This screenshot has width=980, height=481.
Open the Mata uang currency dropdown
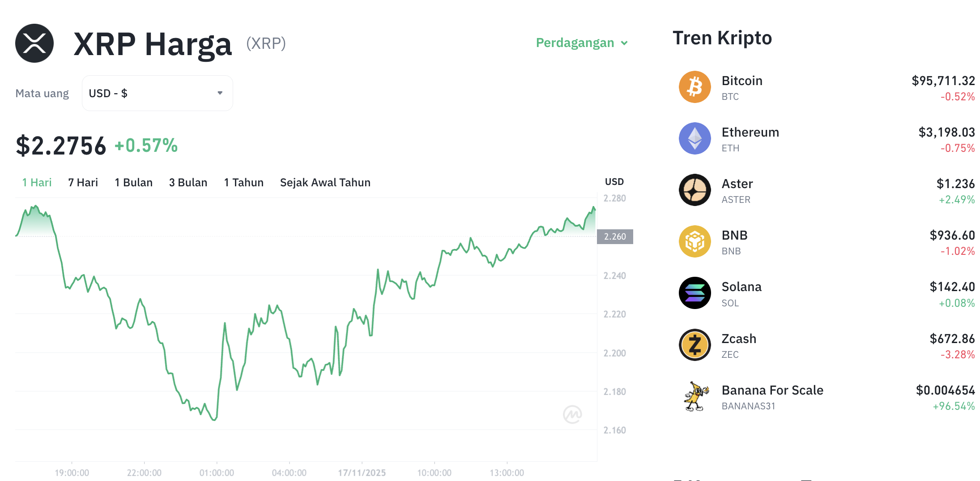click(x=157, y=93)
